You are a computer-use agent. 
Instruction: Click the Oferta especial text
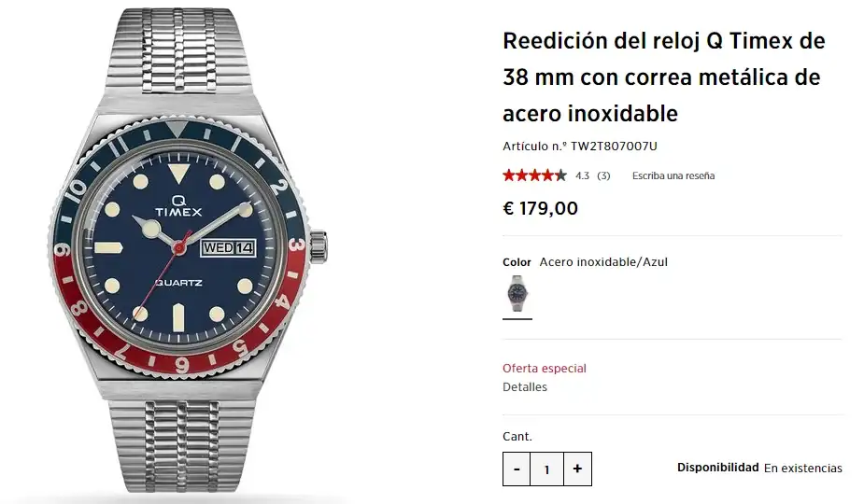pos(545,369)
